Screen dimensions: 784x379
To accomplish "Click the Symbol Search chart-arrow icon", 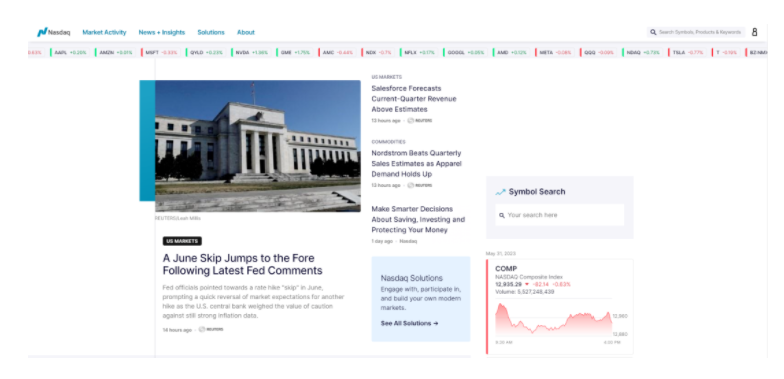I will [500, 192].
